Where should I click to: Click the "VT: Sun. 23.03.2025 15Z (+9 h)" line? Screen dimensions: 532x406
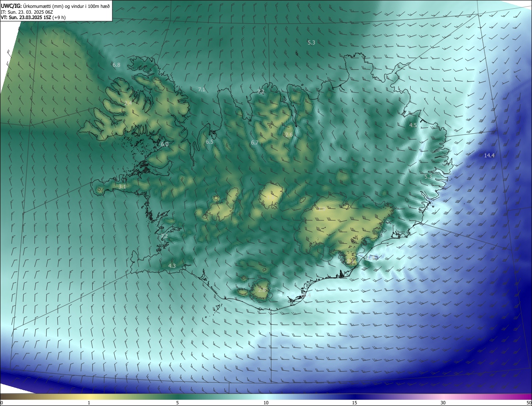tap(33, 17)
